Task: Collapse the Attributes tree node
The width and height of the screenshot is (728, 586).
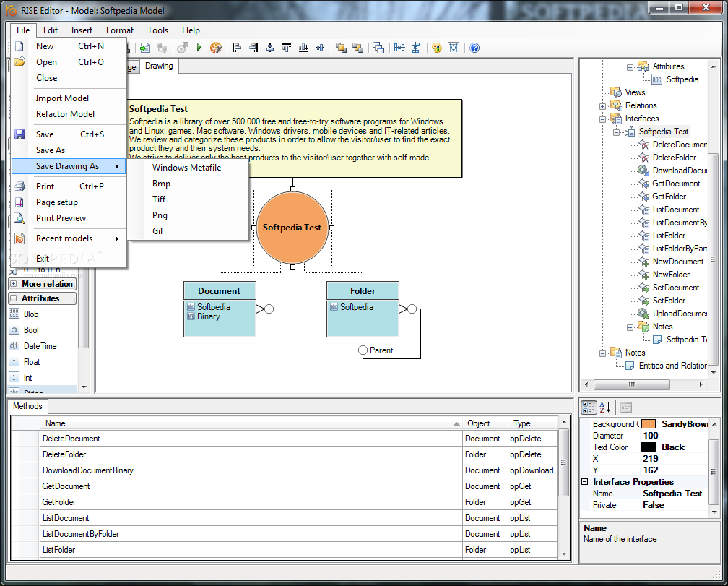Action: point(630,67)
